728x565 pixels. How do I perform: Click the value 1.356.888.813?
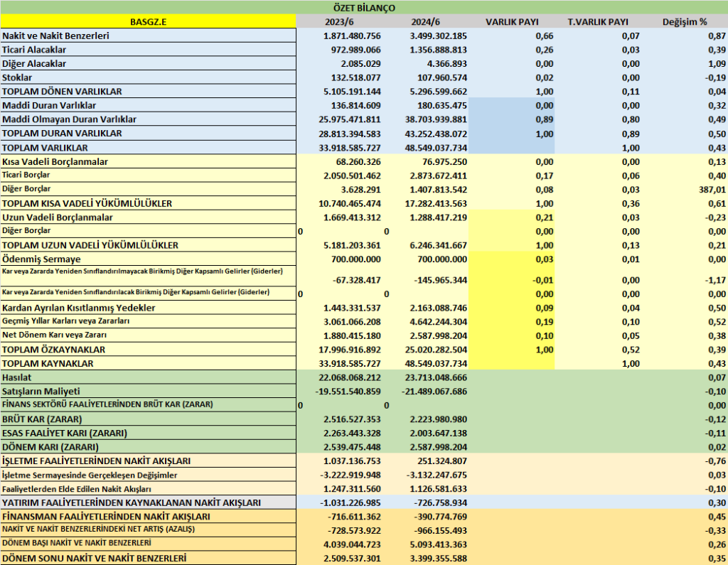[x=438, y=50]
